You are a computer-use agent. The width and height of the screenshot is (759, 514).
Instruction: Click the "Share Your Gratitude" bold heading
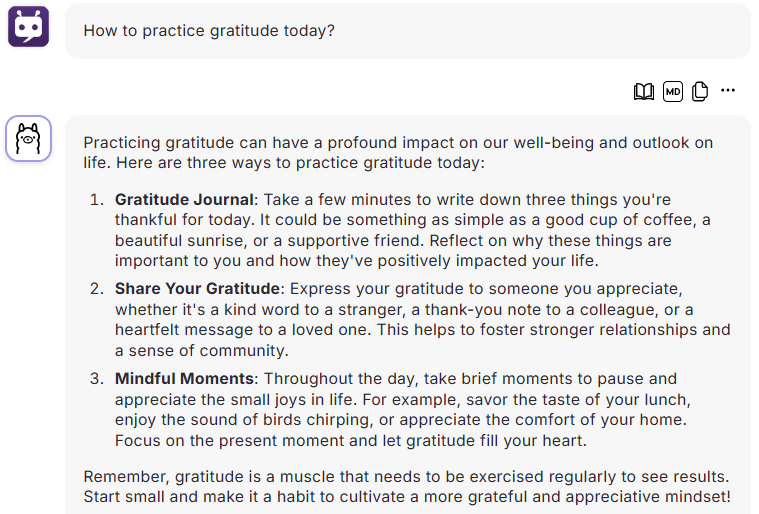coord(197,288)
